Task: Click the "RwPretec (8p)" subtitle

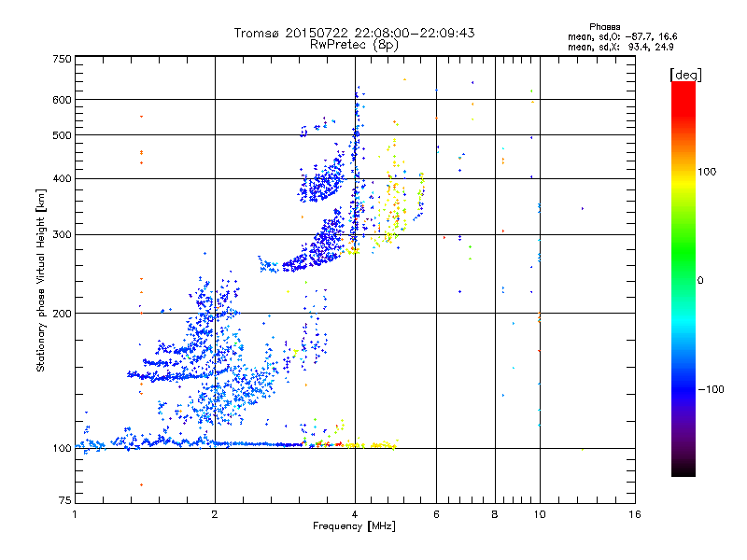Action: coord(354,45)
